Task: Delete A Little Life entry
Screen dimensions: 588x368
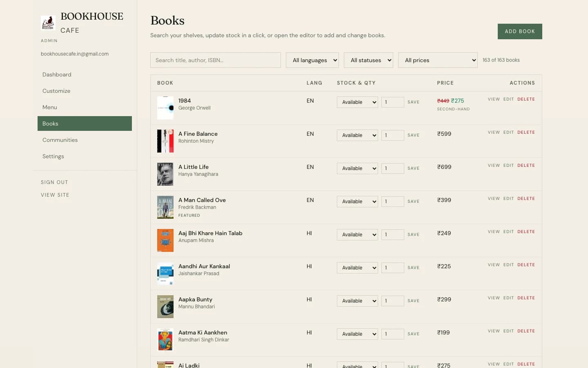Action: pos(526,166)
